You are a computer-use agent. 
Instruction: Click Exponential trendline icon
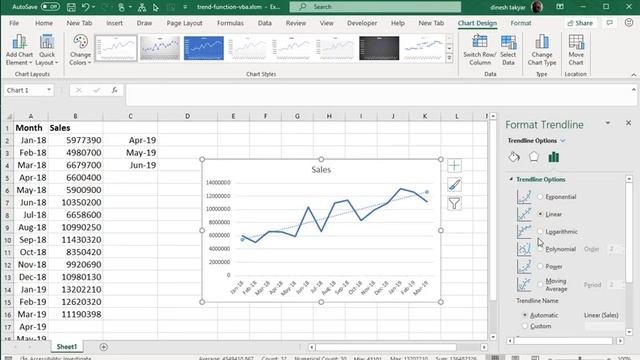pos(524,197)
